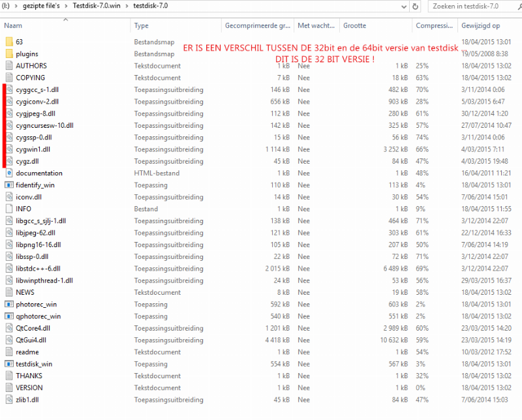Click date '16/04/2011 11:21' of documentation

pos(486,173)
